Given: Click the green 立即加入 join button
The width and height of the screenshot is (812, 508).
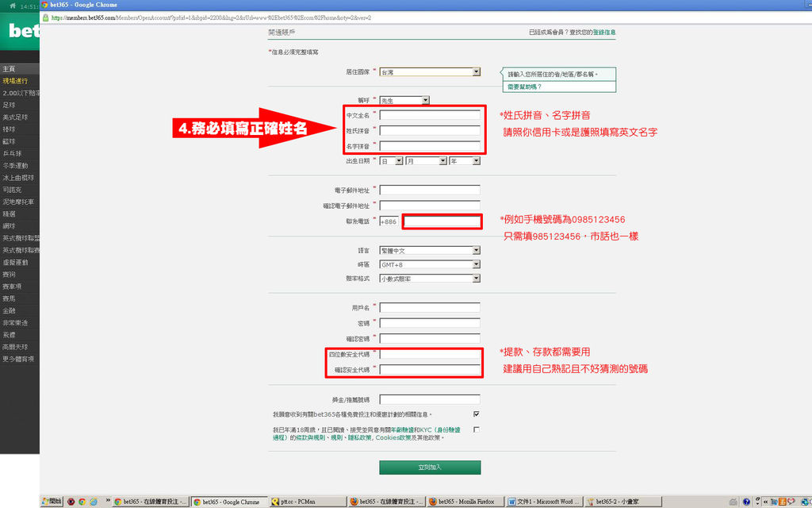Looking at the screenshot, I should pos(430,467).
